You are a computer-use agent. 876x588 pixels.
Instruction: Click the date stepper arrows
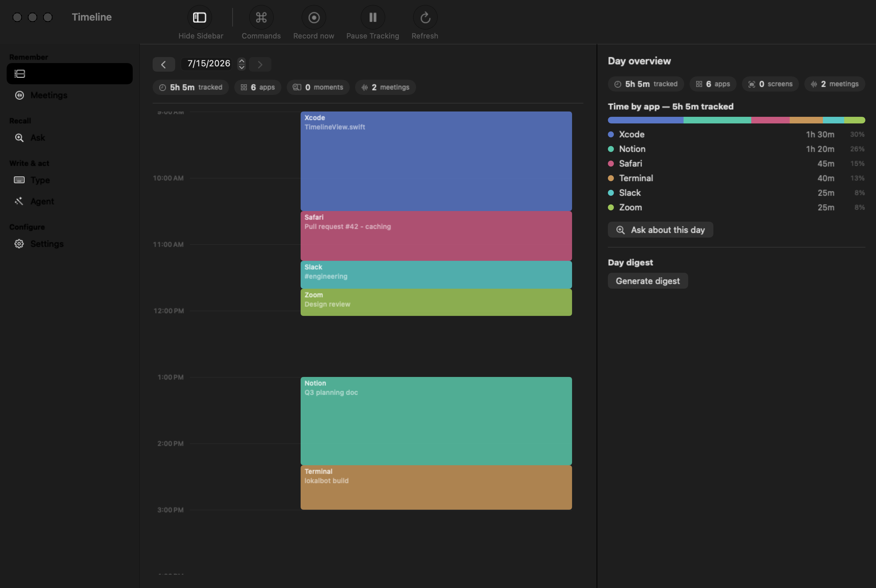click(242, 64)
